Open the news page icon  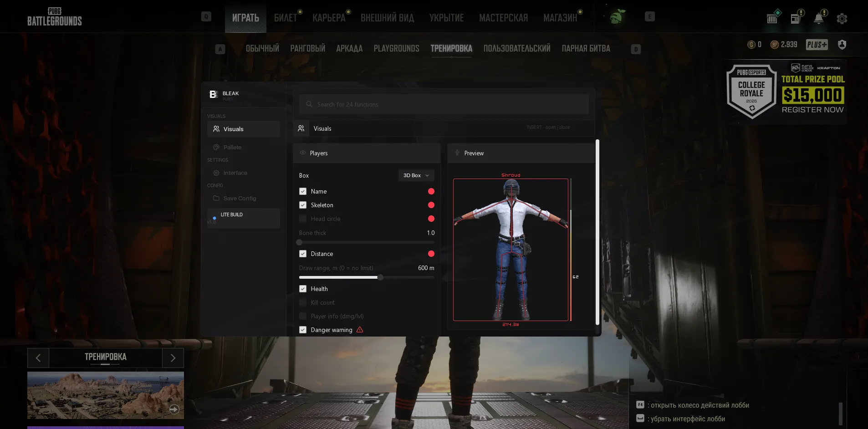[x=796, y=19]
